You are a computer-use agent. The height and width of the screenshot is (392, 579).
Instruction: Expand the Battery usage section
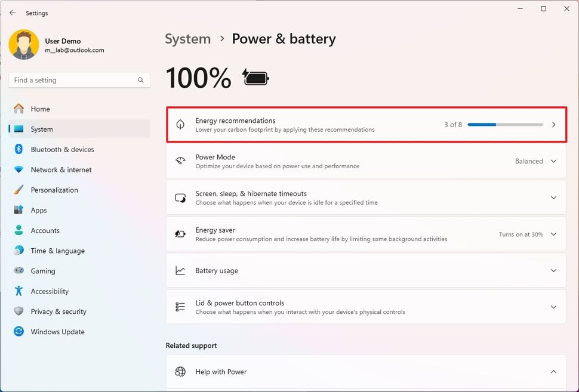point(553,270)
